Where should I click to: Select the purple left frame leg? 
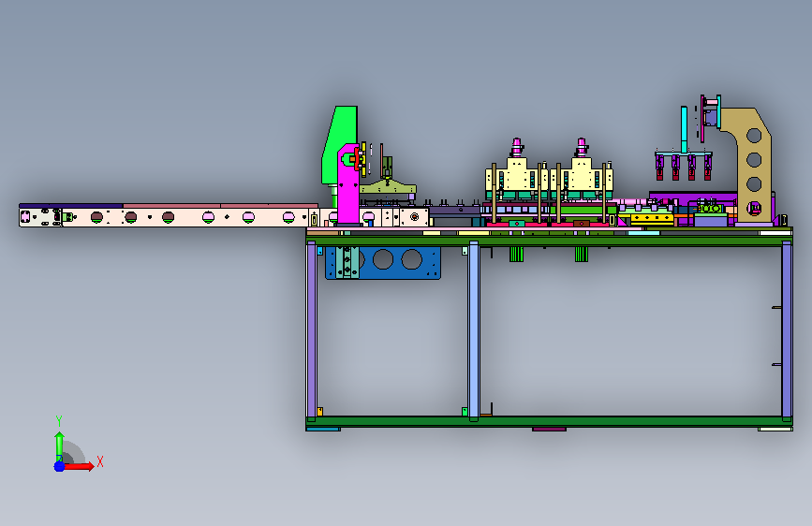click(311, 331)
